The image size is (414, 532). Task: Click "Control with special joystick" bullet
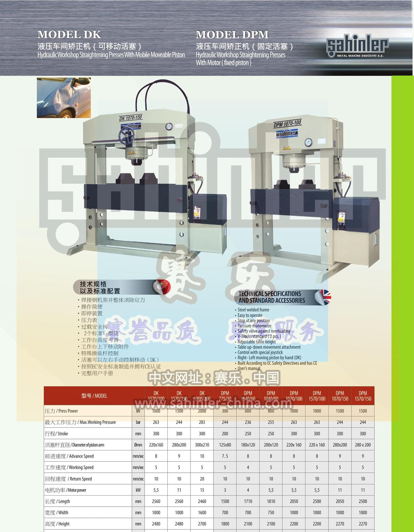pyautogui.click(x=260, y=352)
